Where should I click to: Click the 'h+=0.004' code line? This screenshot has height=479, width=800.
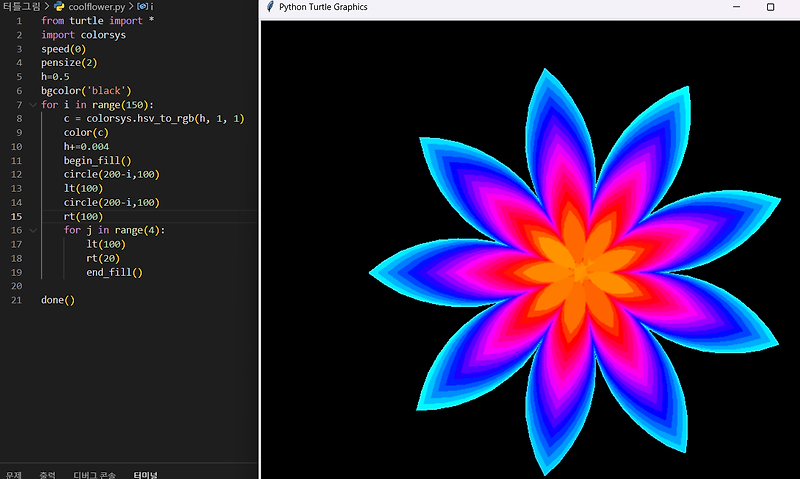86,146
